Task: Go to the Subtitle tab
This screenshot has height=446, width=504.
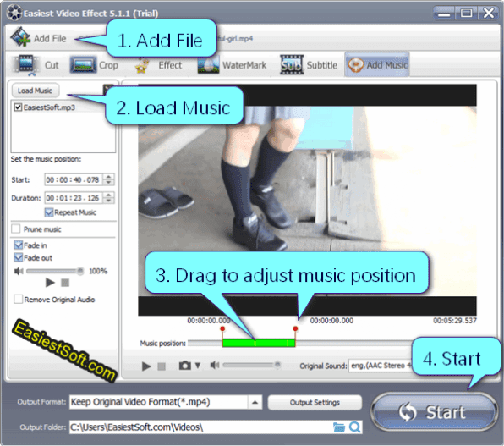Action: (x=309, y=65)
